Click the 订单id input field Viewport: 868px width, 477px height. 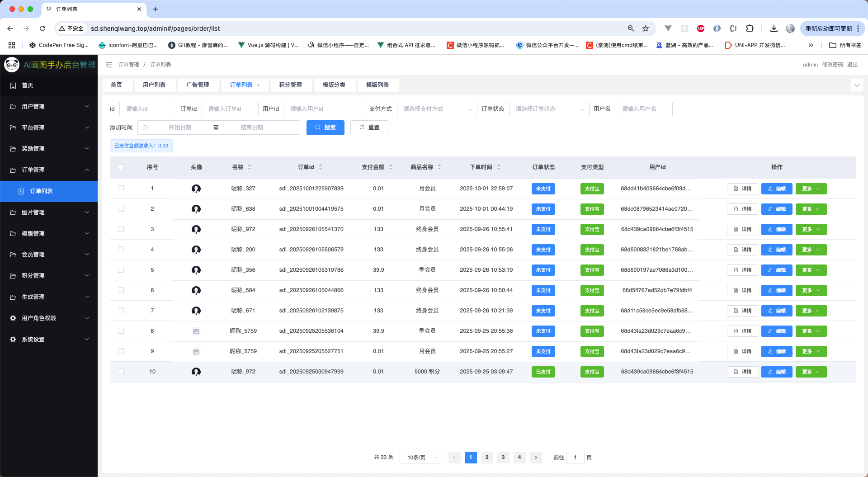pos(230,109)
